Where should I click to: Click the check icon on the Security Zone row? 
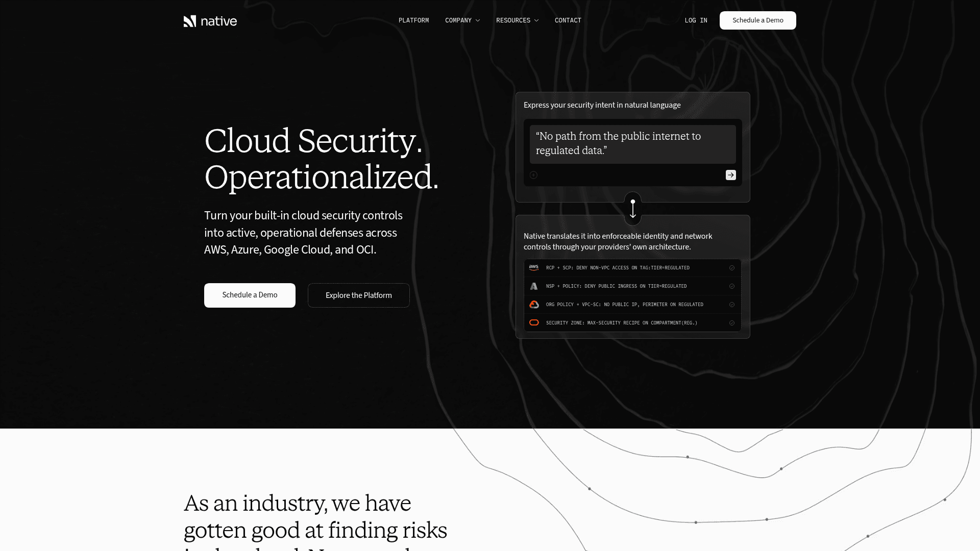pos(732,323)
